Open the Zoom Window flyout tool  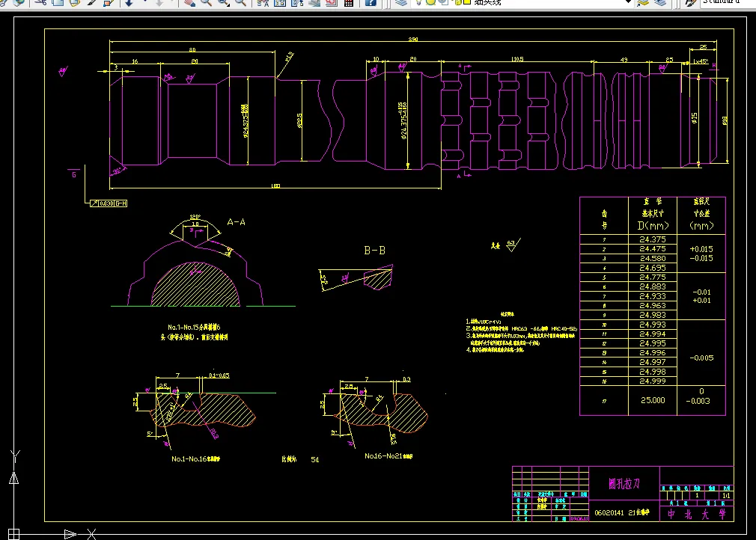pyautogui.click(x=223, y=2)
